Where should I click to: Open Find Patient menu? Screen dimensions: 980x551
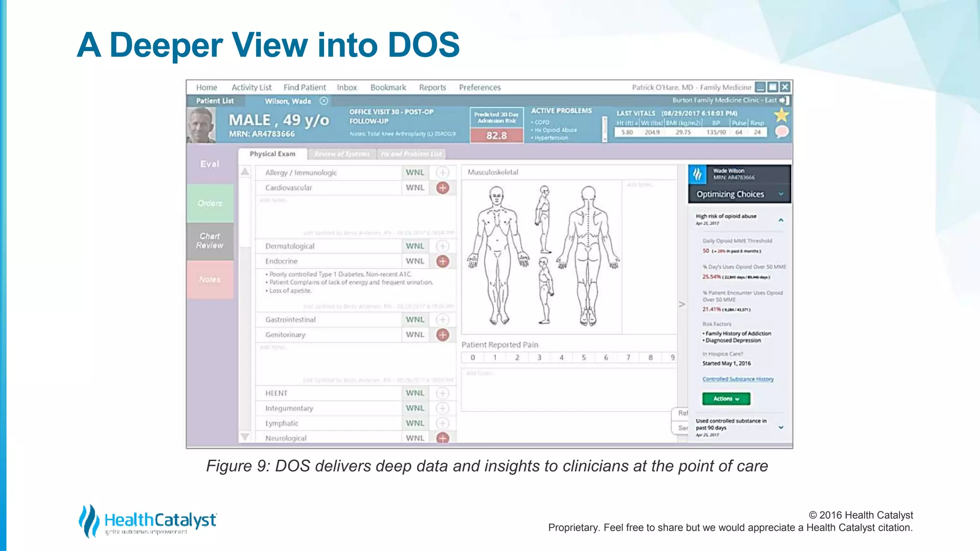[304, 88]
